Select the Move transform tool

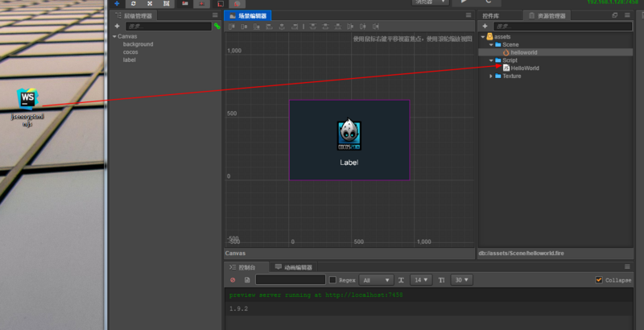pyautogui.click(x=117, y=3)
